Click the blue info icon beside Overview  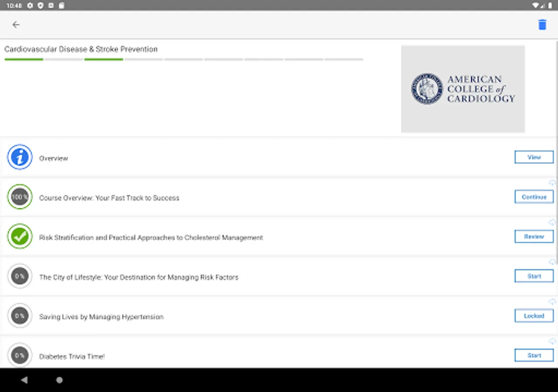[x=20, y=157]
